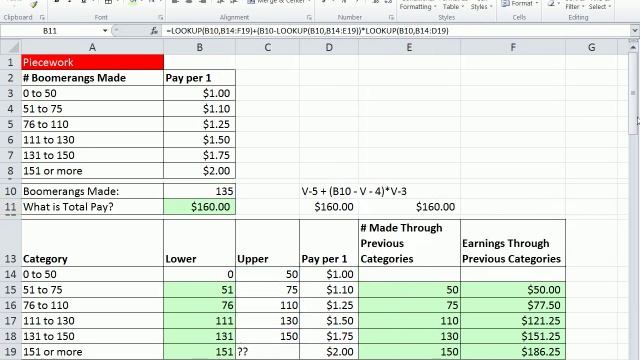Select 'Earnings Through Previous Categories' header
This screenshot has height=360, width=640.
pyautogui.click(x=513, y=243)
